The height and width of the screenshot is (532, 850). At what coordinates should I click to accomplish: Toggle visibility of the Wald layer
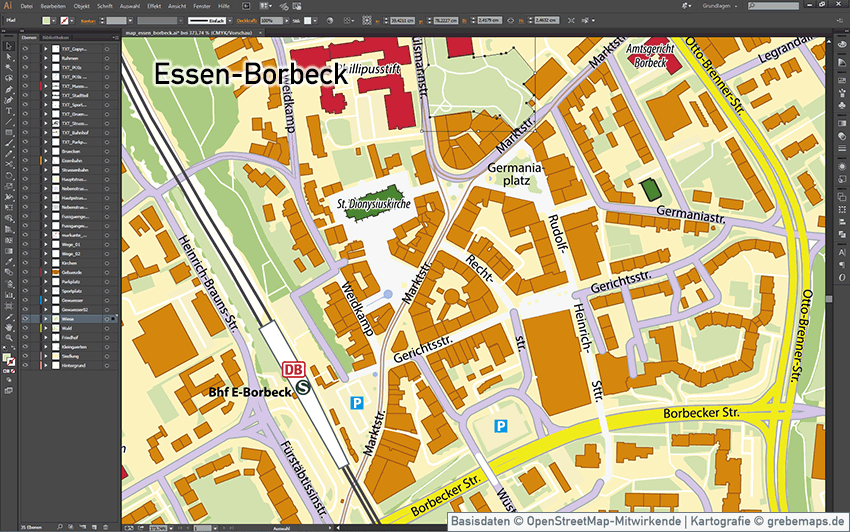click(x=25, y=328)
